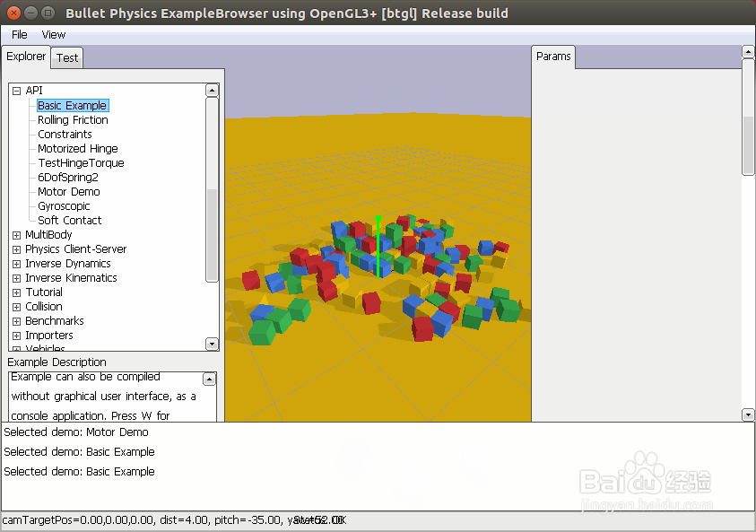Select the Constraints example
756x532 pixels.
pos(65,134)
